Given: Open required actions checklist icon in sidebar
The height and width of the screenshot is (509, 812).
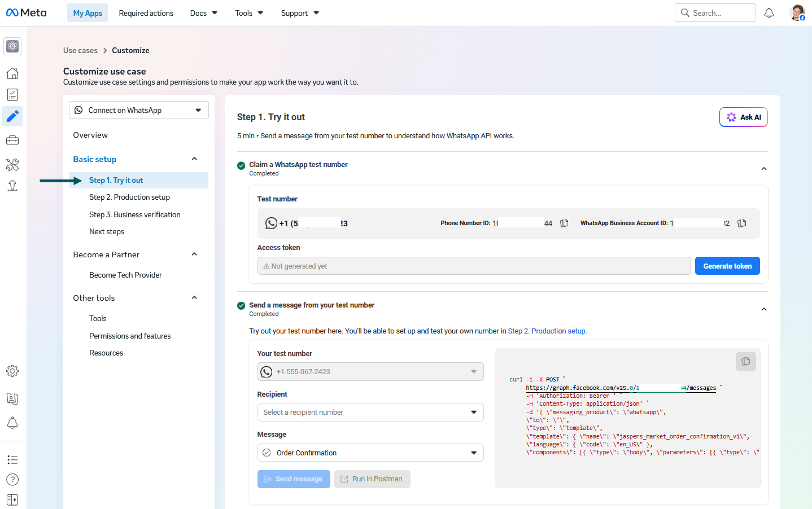Looking at the screenshot, I should [12, 95].
